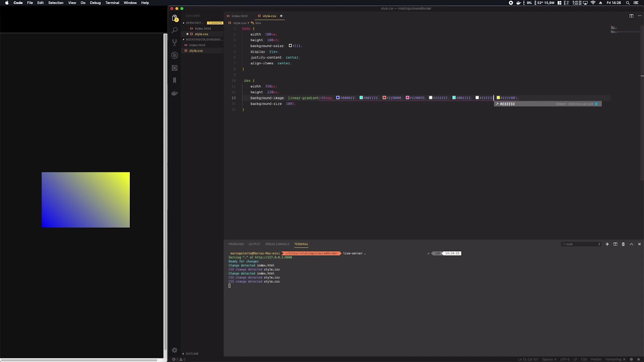Close the terminal panel
644x362 pixels.
tap(639, 244)
